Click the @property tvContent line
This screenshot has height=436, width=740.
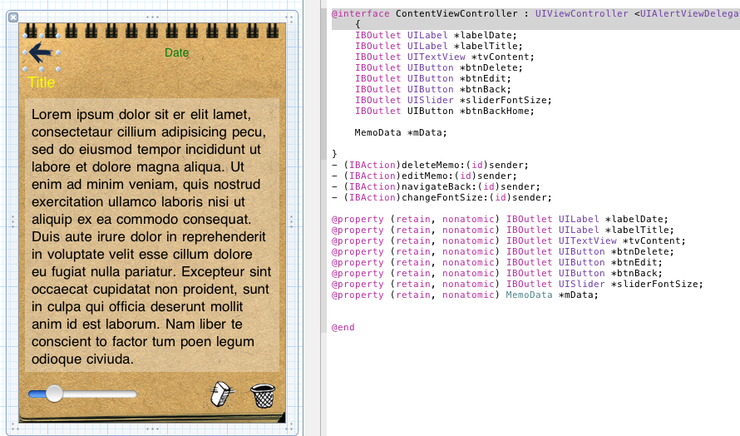[509, 241]
